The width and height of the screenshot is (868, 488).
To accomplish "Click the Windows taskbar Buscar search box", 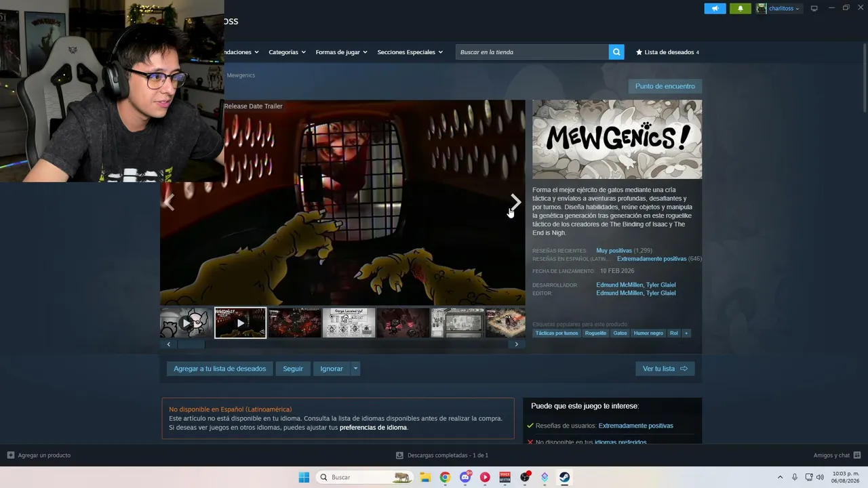I will pos(364,477).
